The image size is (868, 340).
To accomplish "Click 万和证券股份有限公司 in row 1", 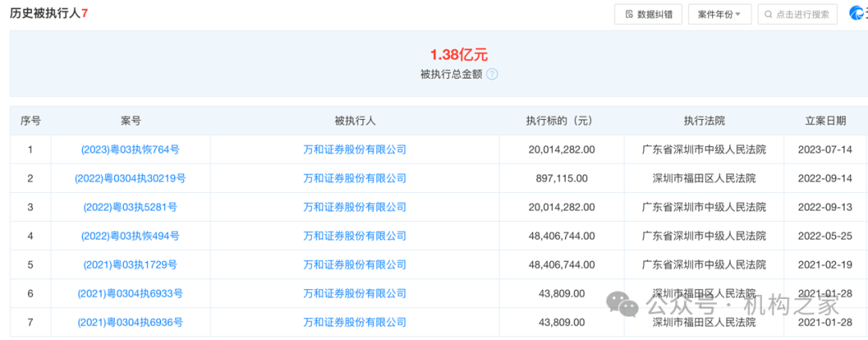I will click(354, 150).
